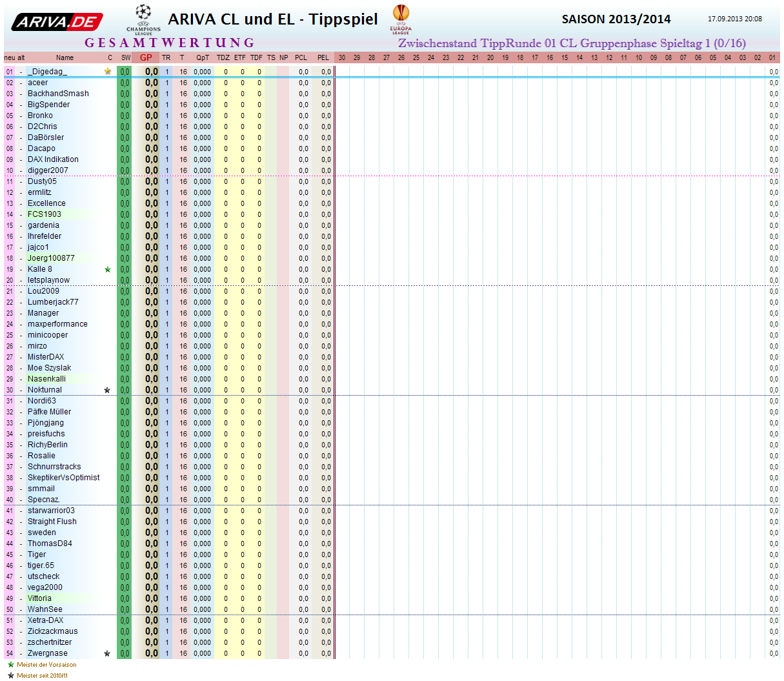Screen dimensions: 784x681
Task: Click the Name column header
Action: point(65,57)
